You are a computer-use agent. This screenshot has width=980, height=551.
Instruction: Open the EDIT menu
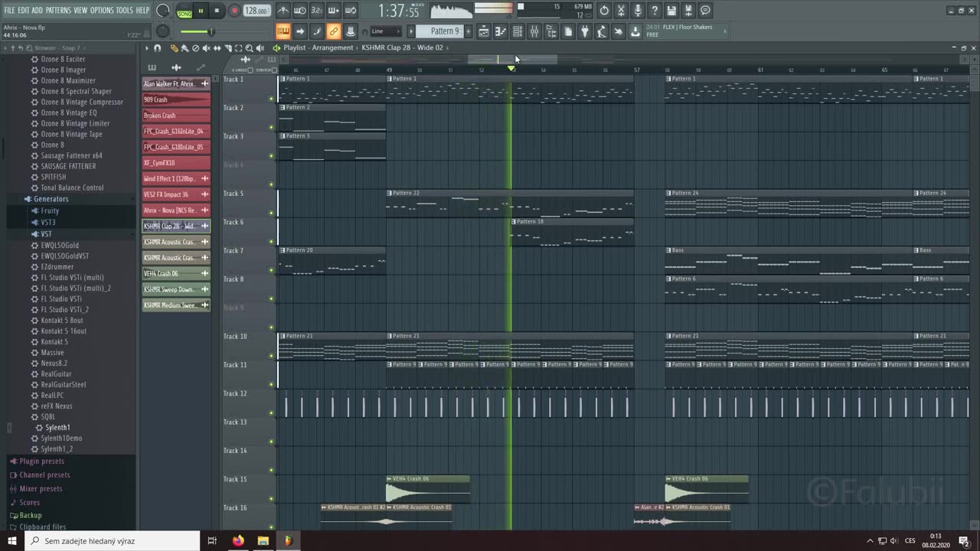[24, 10]
